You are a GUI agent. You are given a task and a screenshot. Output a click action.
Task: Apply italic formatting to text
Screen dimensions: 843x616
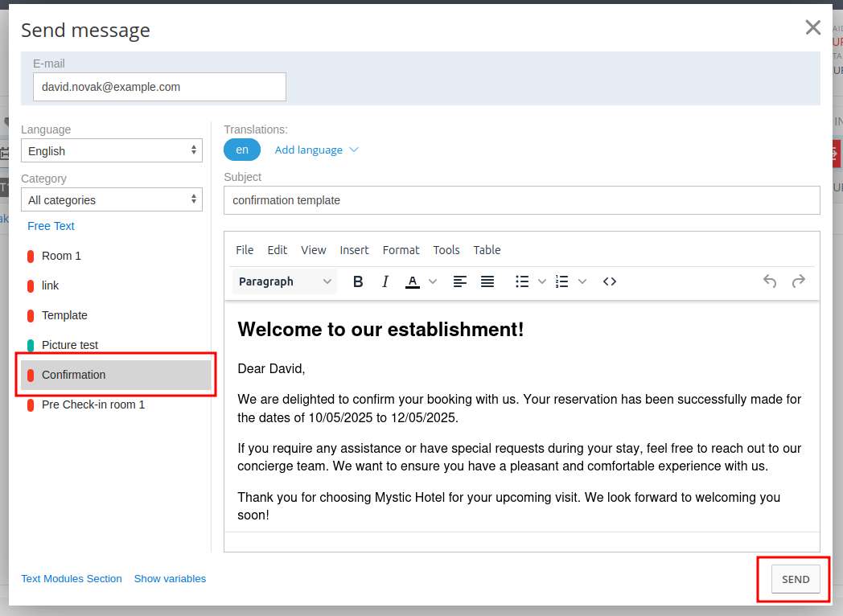coord(385,281)
